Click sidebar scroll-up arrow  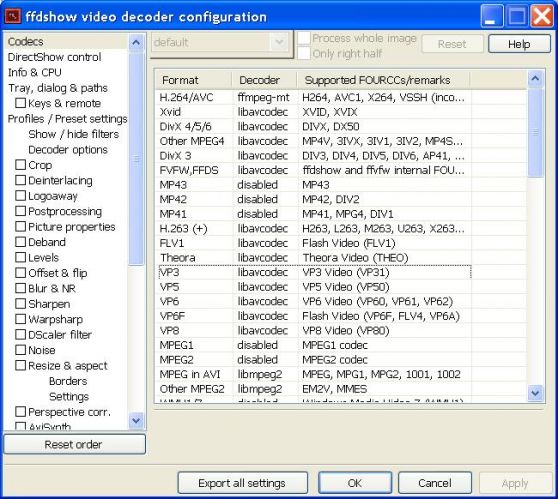click(x=136, y=43)
